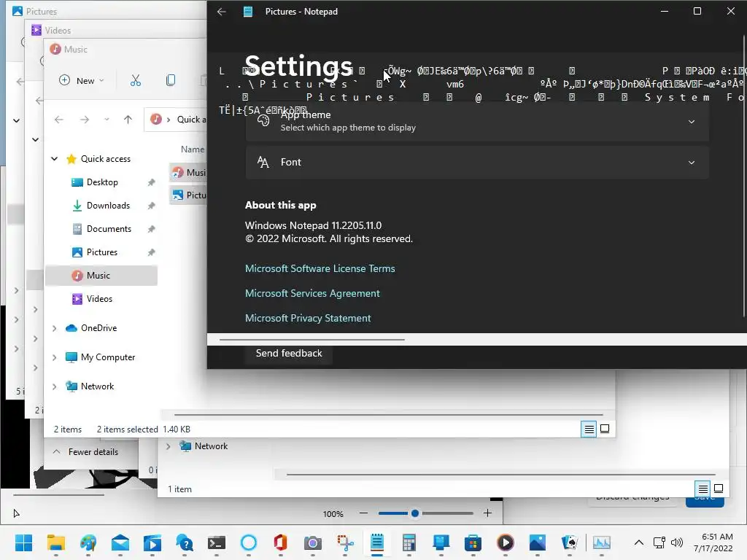Expand the Font setting
Viewport: 747px width, 560px height.
click(x=477, y=163)
